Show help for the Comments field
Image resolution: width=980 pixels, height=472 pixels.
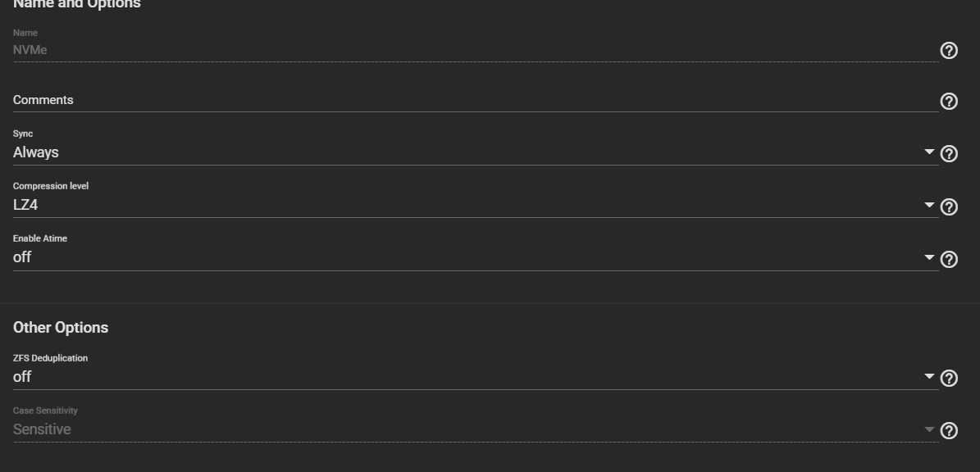pyautogui.click(x=949, y=101)
